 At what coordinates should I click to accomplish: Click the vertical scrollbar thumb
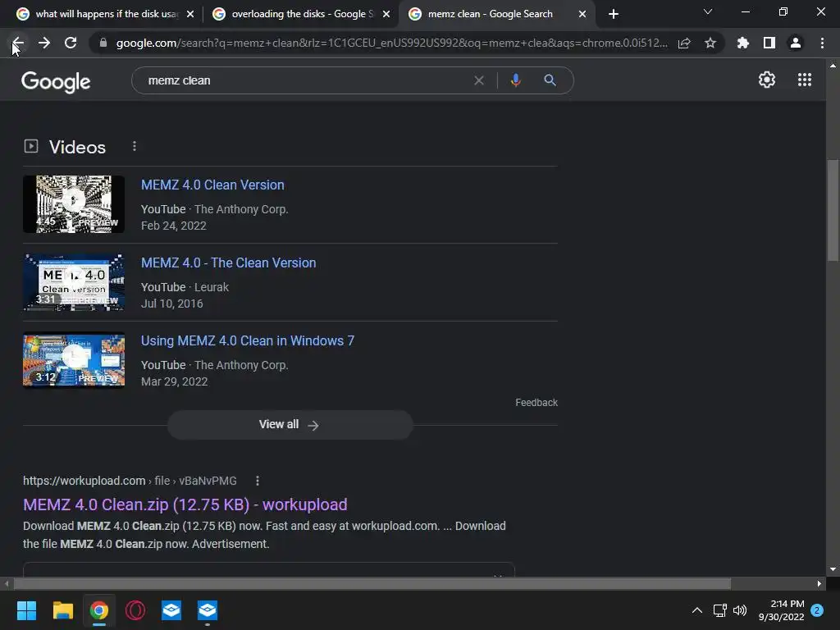click(x=833, y=209)
